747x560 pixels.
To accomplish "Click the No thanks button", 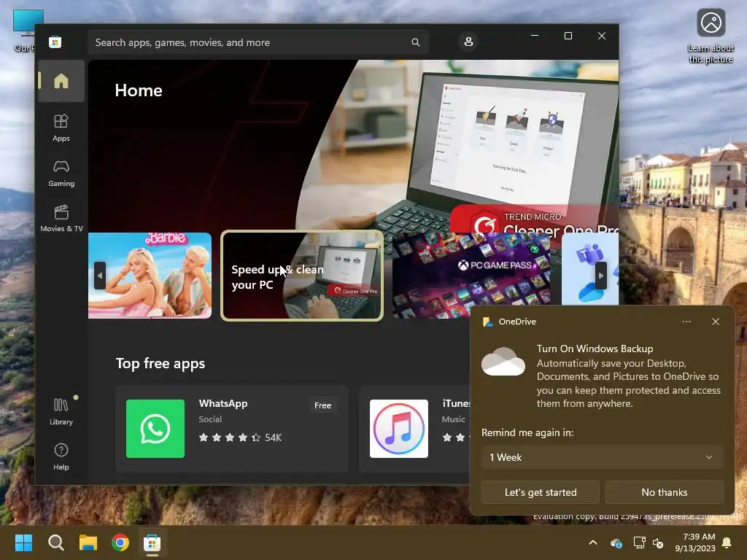I will click(x=664, y=492).
